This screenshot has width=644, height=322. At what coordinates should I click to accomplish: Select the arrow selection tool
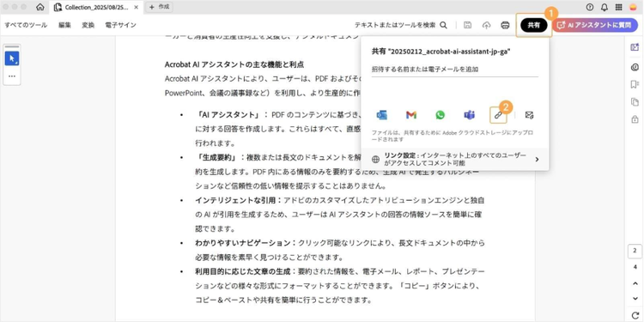(x=12, y=58)
